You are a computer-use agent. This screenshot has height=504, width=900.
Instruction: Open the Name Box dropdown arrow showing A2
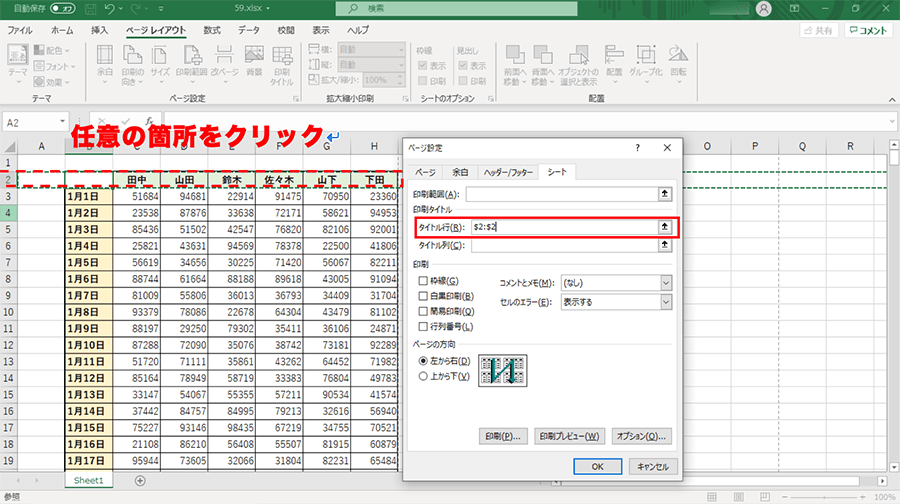[x=61, y=122]
